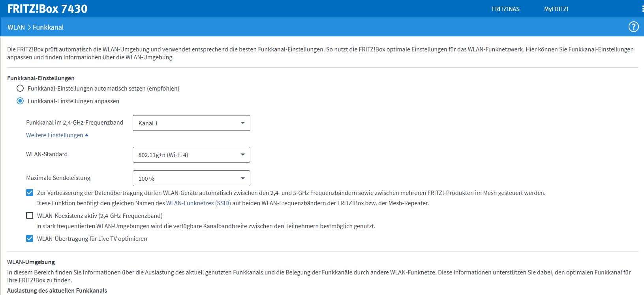Select Funkkanal-Einstellungen anpassen radio

(x=20, y=101)
